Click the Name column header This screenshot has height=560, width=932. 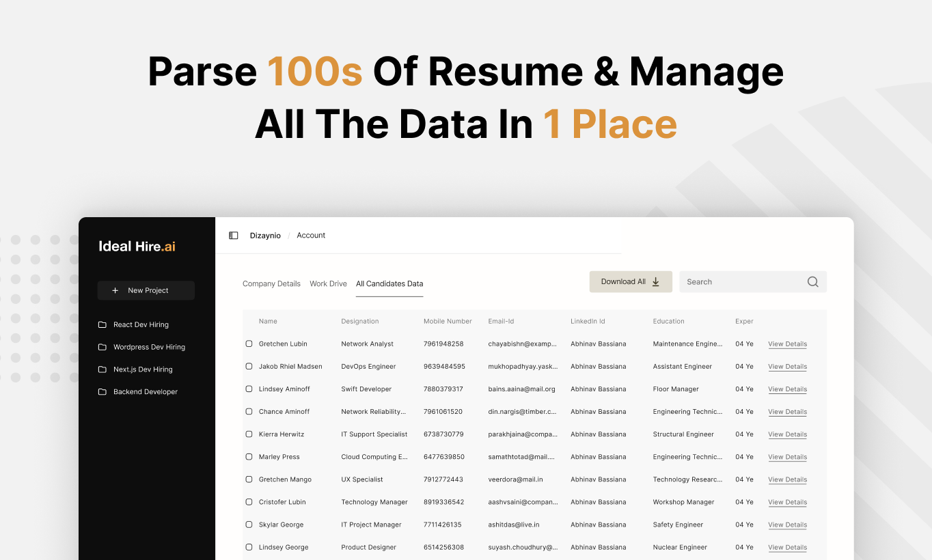pos(268,322)
